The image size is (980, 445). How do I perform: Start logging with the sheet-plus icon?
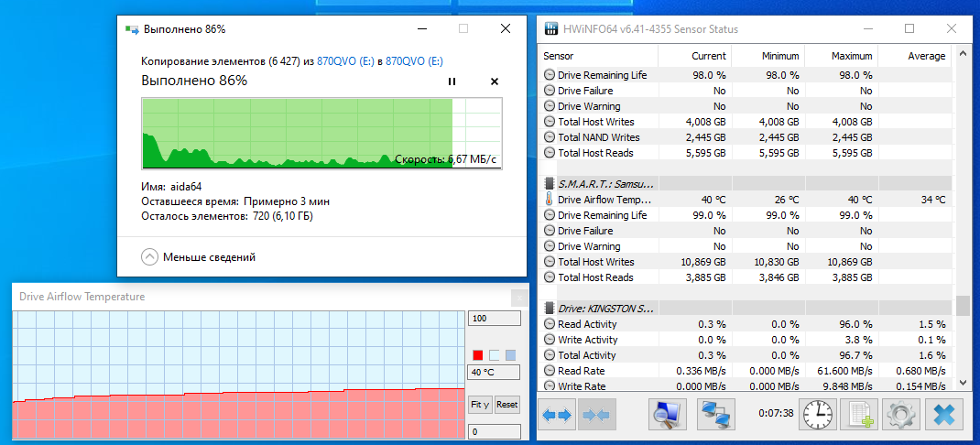pos(859,415)
